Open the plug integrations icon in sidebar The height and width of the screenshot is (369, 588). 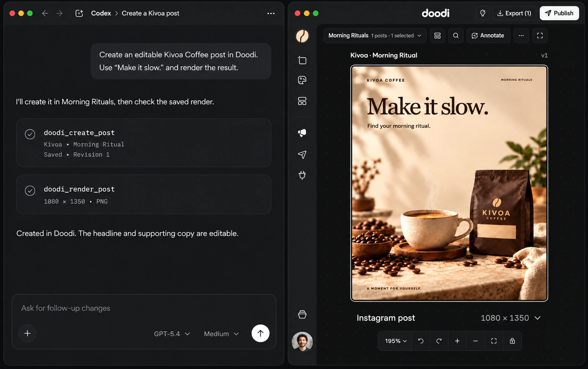tap(302, 175)
